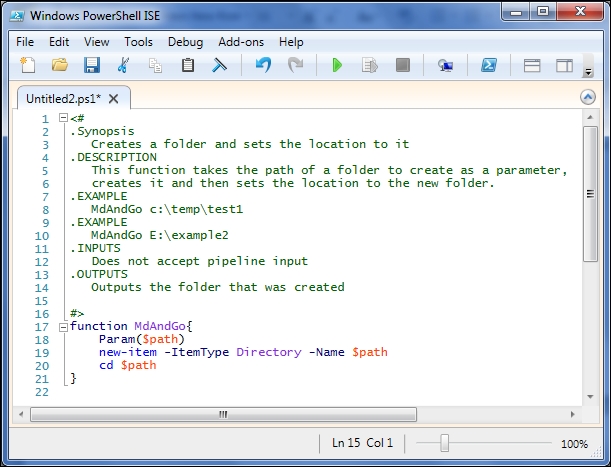Viewport: 611px width, 467px height.
Task: Open the View menu
Action: click(97, 42)
